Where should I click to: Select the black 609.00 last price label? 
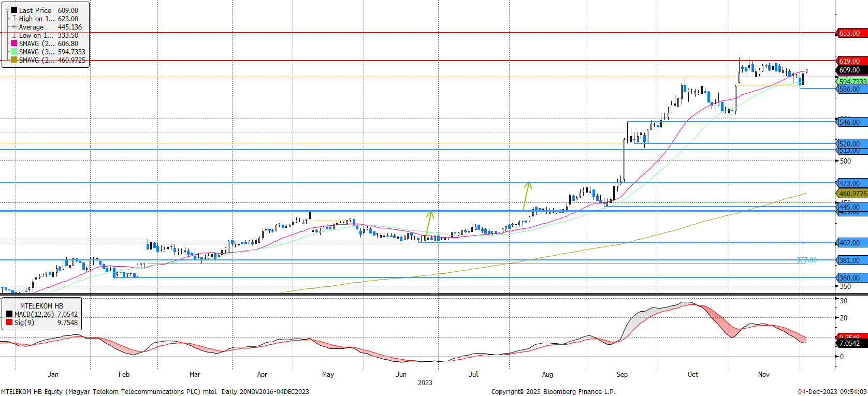click(851, 70)
